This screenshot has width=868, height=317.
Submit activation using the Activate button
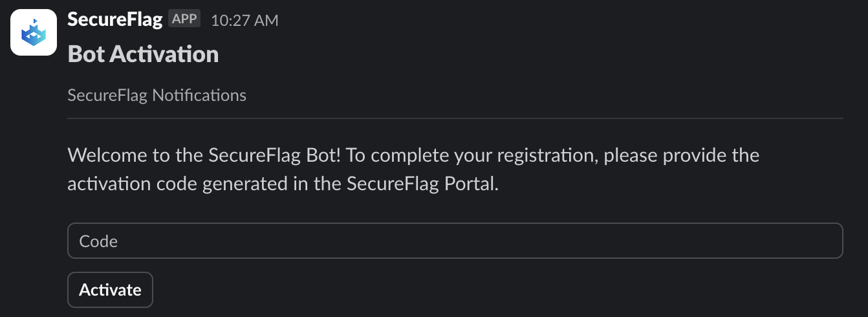pos(110,290)
